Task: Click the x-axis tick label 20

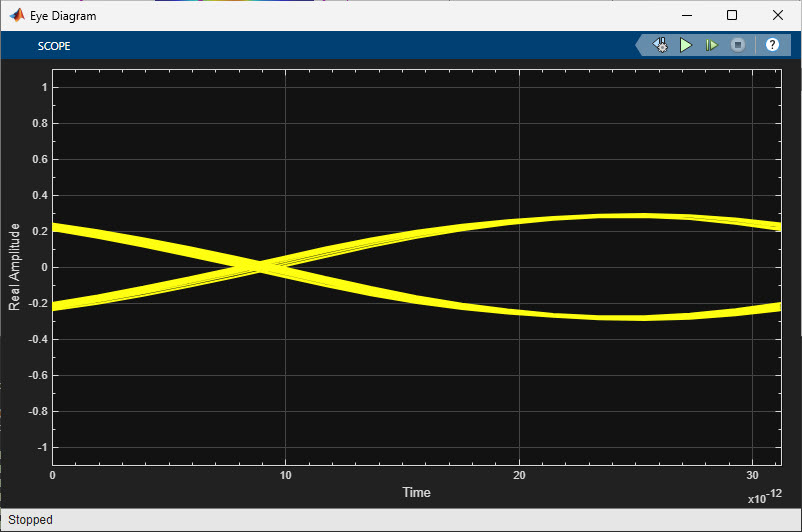Action: pyautogui.click(x=519, y=476)
